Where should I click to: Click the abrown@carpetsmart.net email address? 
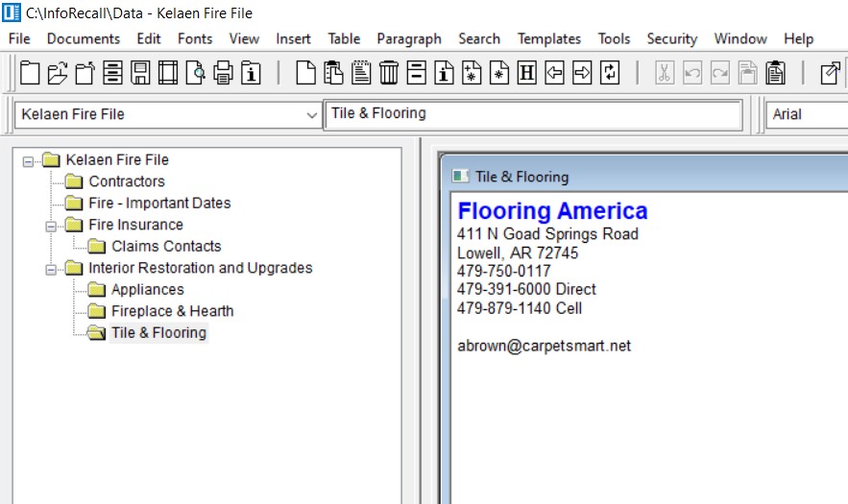[544, 347]
